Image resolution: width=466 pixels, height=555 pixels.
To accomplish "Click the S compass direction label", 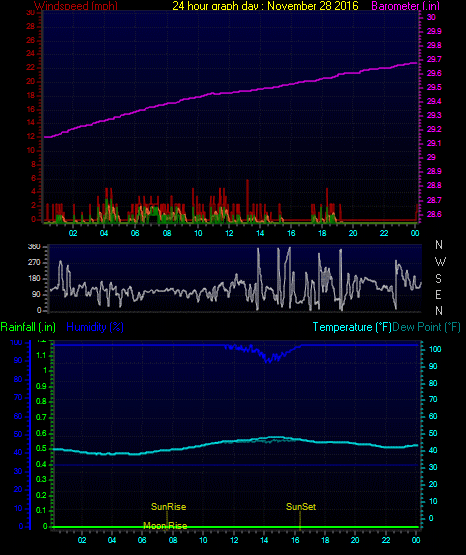I will coord(438,279).
